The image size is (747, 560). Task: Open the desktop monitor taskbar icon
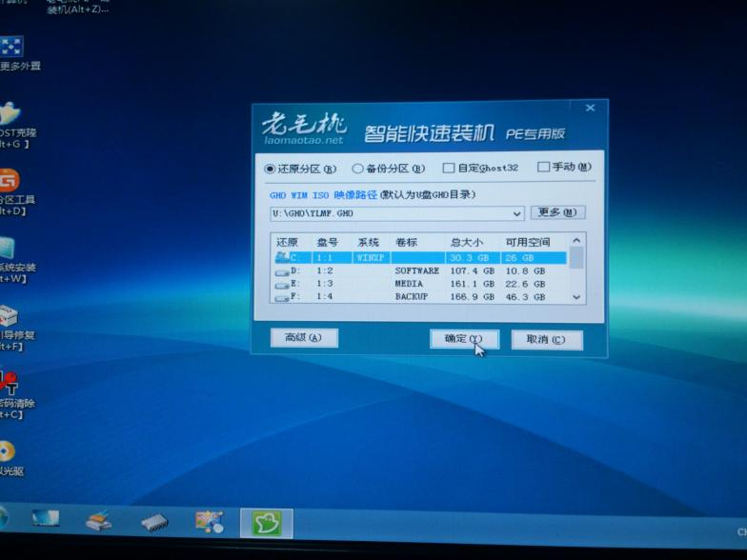pos(46,519)
